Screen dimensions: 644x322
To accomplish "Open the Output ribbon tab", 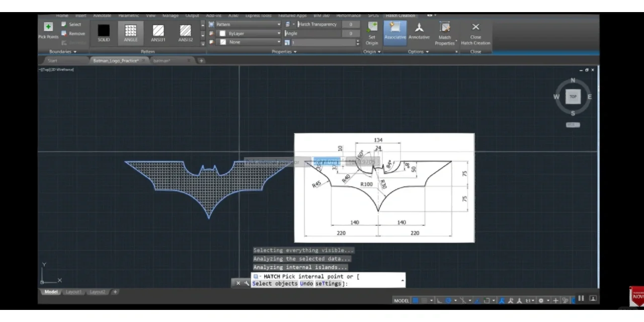I will pos(192,16).
